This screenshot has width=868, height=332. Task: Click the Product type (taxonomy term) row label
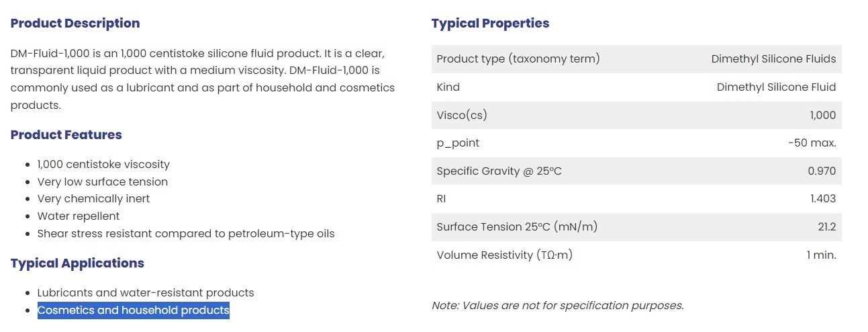518,59
